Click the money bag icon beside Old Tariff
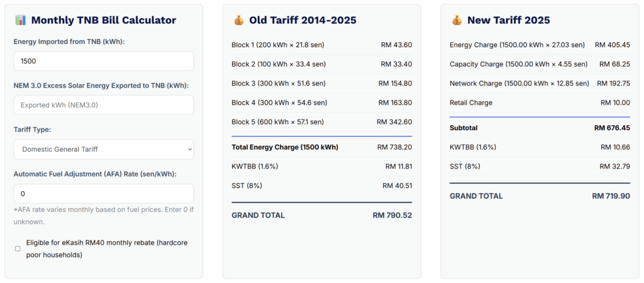Image resolution: width=644 pixels, height=283 pixels. pyautogui.click(x=238, y=20)
